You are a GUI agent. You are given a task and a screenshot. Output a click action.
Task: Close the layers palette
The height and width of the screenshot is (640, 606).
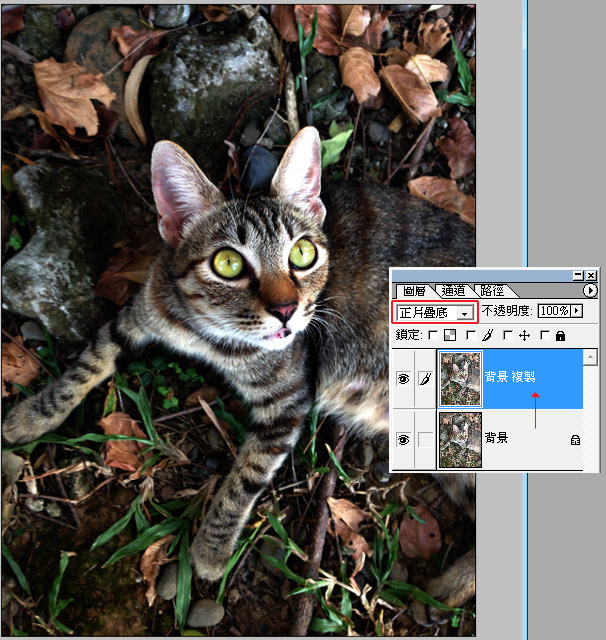pyautogui.click(x=591, y=276)
